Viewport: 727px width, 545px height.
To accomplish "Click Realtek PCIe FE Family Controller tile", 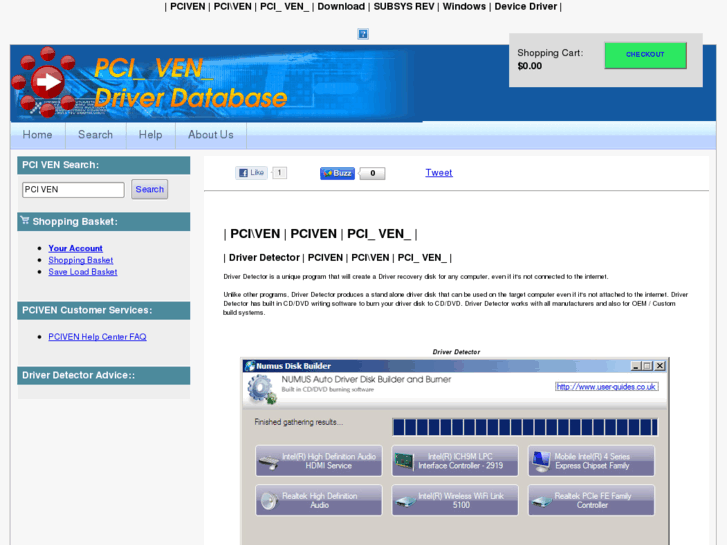I will 591,500.
